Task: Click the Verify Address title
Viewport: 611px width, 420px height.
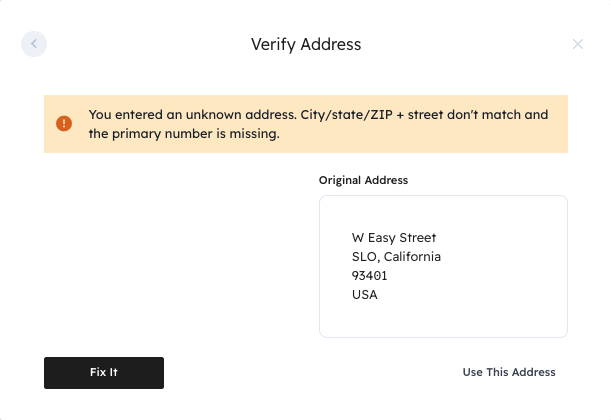Action: pos(305,44)
